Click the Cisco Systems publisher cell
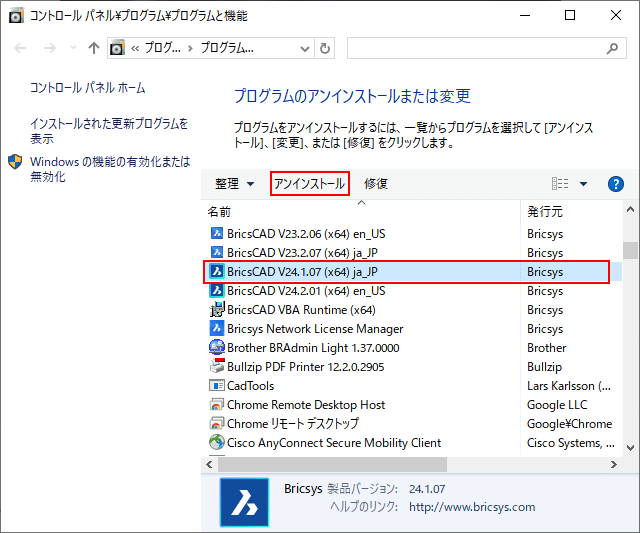 coord(570,442)
